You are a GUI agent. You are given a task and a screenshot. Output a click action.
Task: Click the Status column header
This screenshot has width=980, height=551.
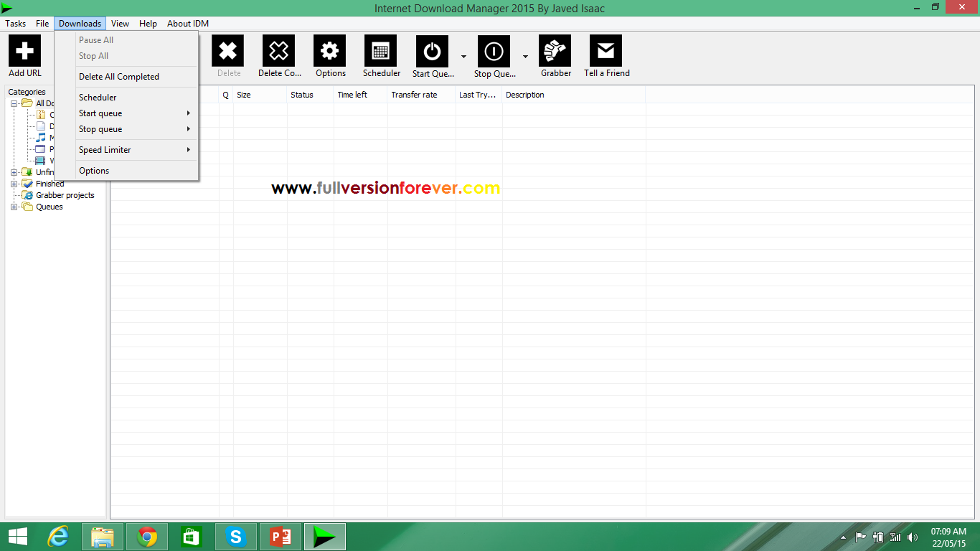310,95
